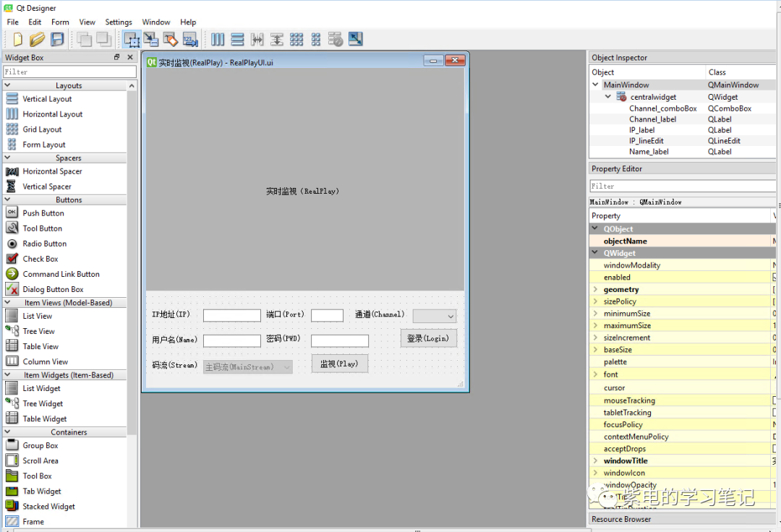Click the Open Form folder icon
The image size is (781, 532).
(x=37, y=39)
